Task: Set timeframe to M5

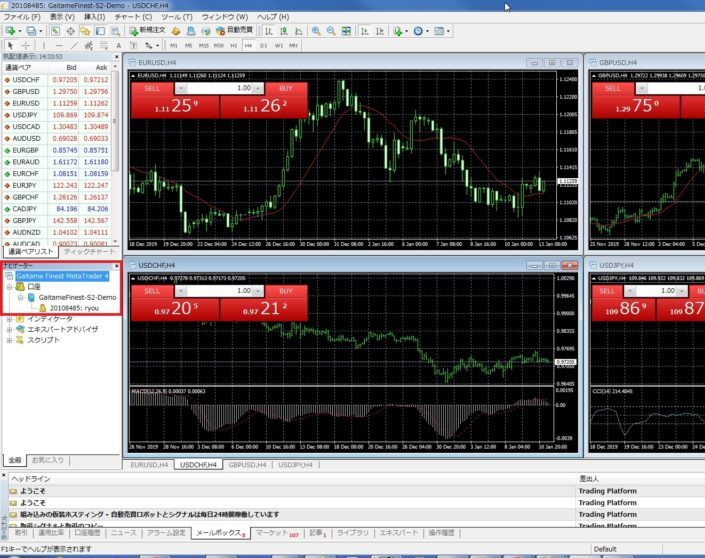Action: coord(188,45)
